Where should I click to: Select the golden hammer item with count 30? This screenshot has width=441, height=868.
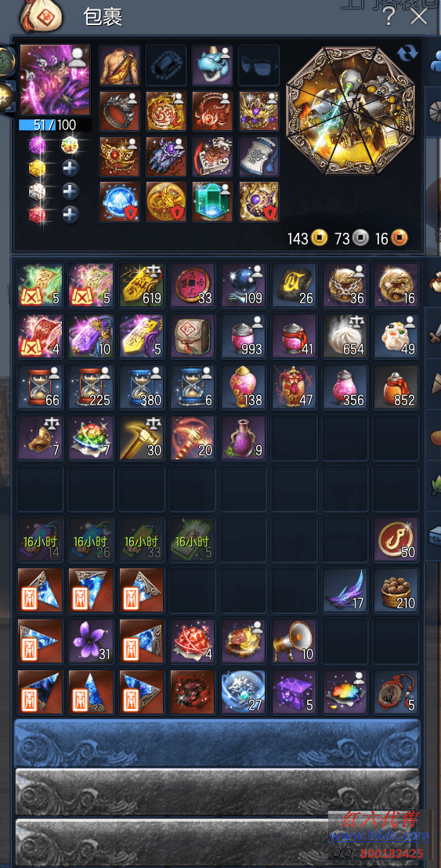(141, 438)
